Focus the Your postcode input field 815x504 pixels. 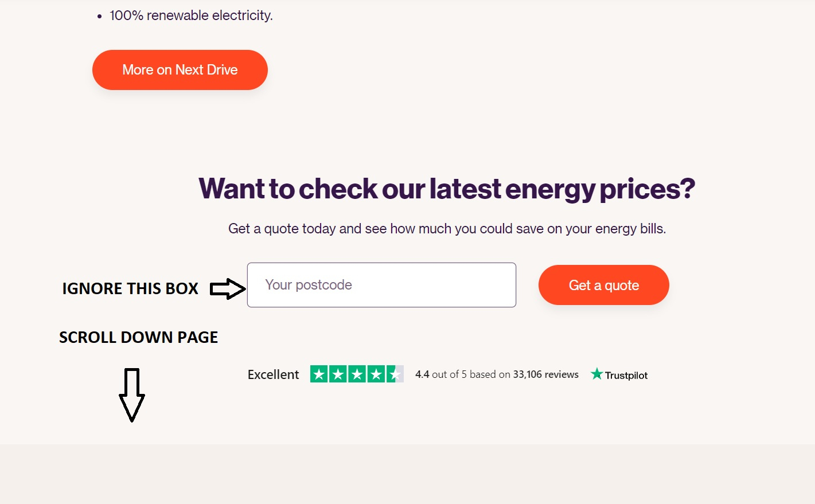[x=381, y=285]
